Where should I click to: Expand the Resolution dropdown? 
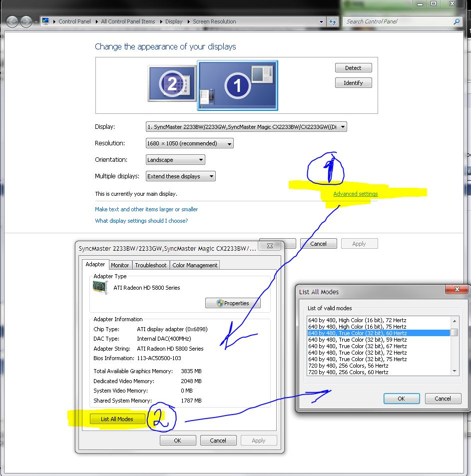click(189, 143)
